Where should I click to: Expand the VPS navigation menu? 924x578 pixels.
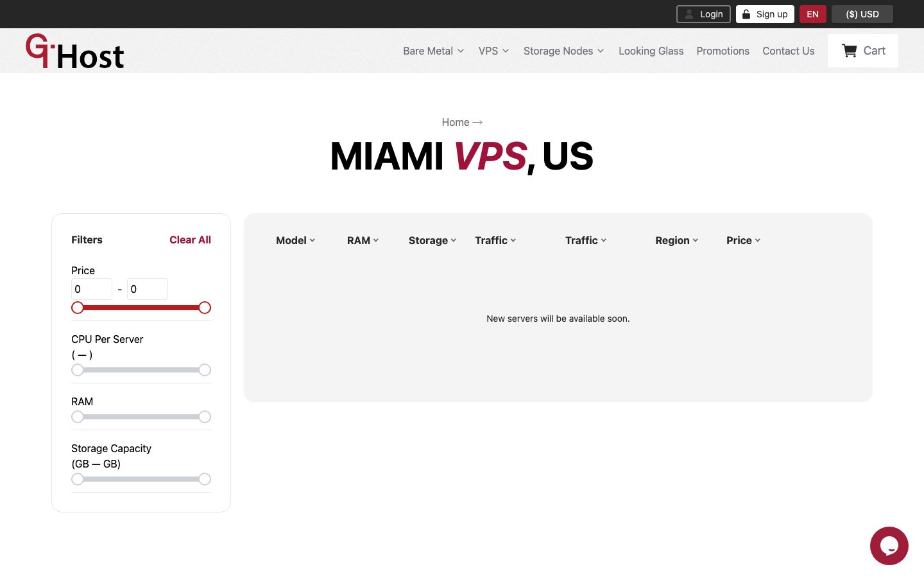coord(494,51)
